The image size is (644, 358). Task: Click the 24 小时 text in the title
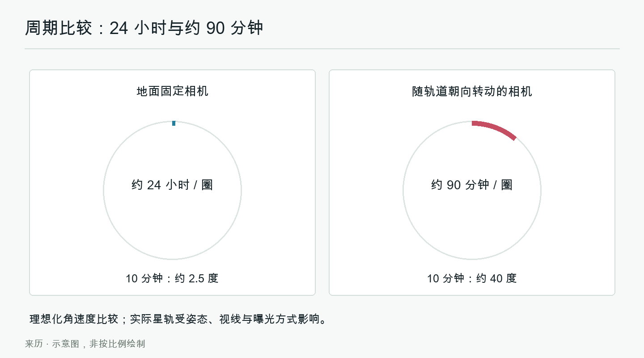click(132, 28)
